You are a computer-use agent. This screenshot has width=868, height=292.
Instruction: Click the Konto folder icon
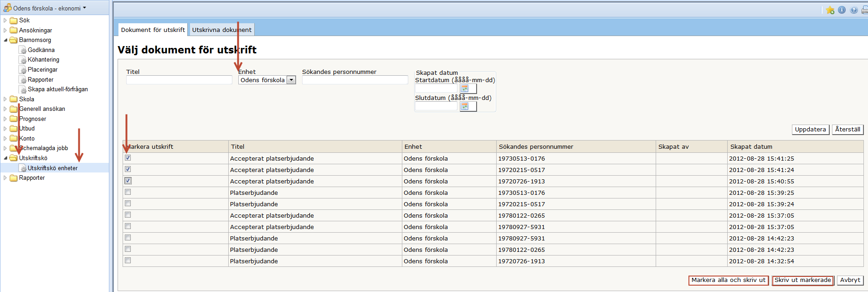[14, 139]
